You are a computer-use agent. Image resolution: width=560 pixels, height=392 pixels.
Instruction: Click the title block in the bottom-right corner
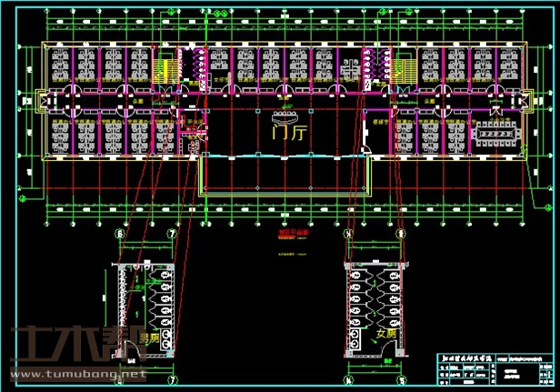pos(487,368)
